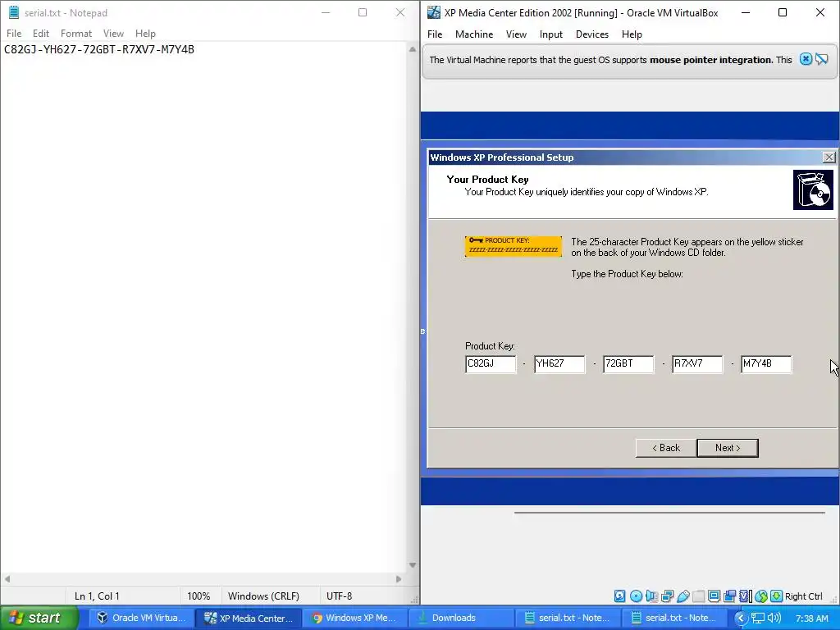Switch to XP Media Center taskbar button
This screenshot has height=630, width=840.
248,618
